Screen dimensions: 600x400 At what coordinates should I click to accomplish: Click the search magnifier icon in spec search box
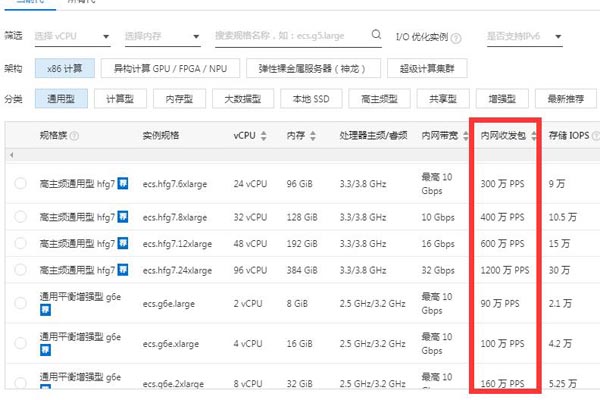tap(375, 36)
